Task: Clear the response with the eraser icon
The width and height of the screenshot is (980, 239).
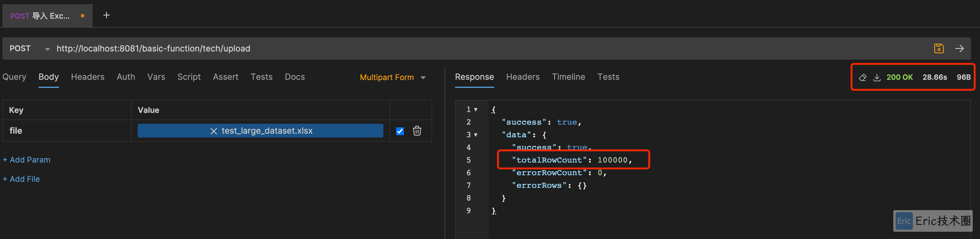Action: 863,77
